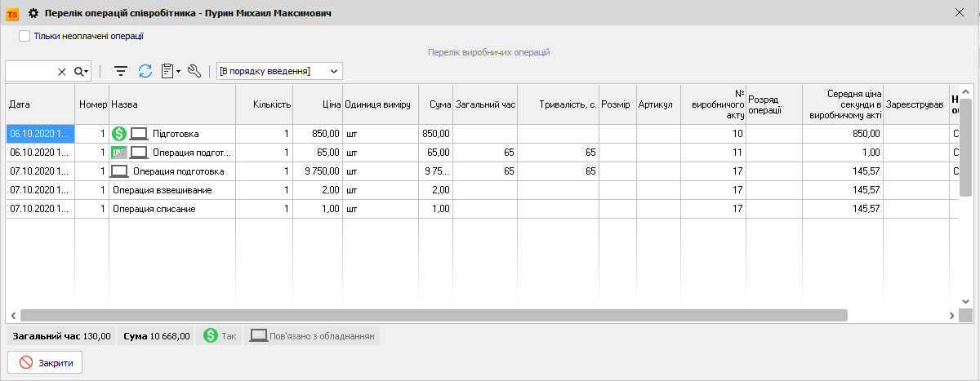Click the horizontal scrollbar right arrow
Screen dimensions: 980x381
click(952, 315)
